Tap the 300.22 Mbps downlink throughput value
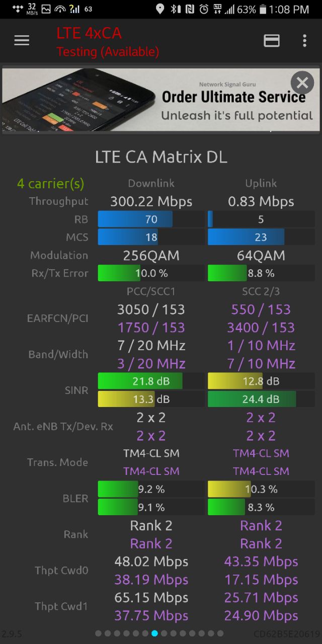The height and width of the screenshot is (644, 322). [x=151, y=202]
